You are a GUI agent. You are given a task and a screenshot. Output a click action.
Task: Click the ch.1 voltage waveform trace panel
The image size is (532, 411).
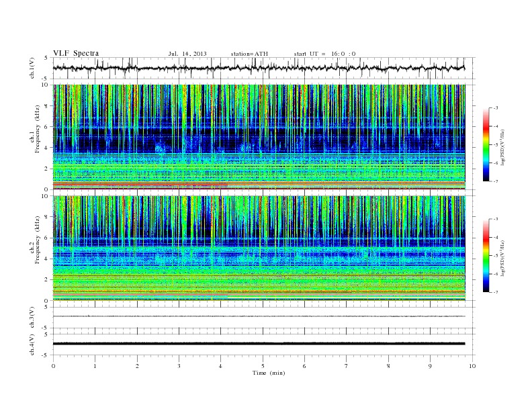pyautogui.click(x=264, y=68)
